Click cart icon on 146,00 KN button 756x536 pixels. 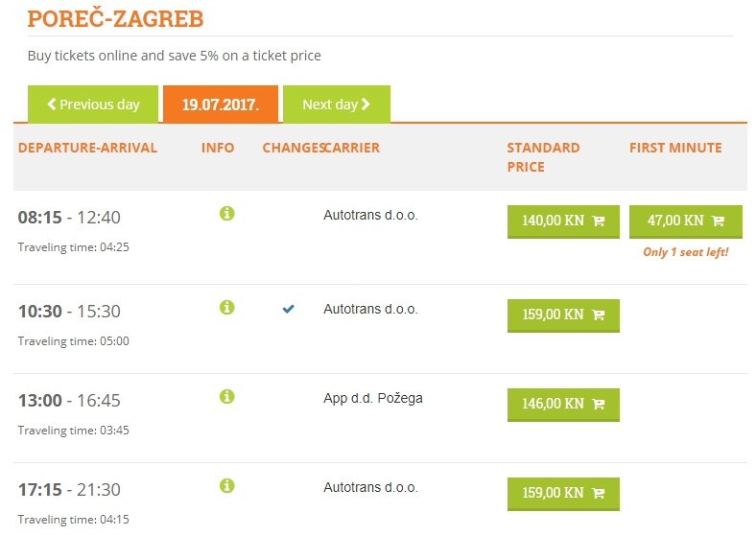[x=599, y=404]
